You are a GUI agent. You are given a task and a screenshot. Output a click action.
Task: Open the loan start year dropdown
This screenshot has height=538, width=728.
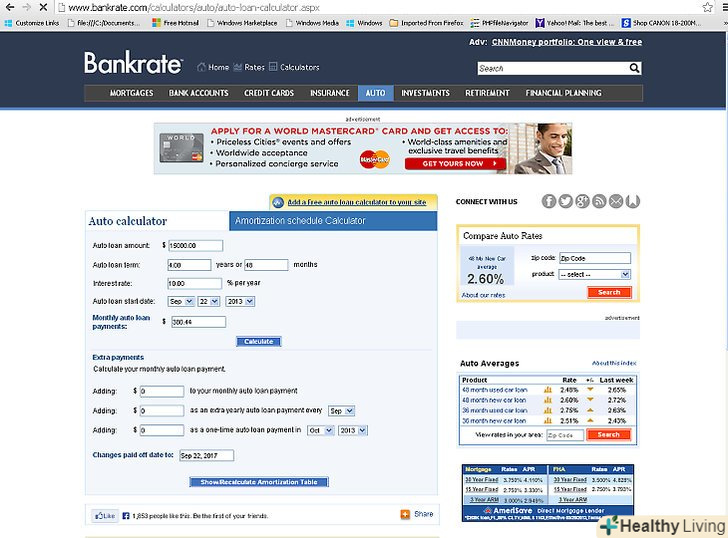pyautogui.click(x=240, y=301)
